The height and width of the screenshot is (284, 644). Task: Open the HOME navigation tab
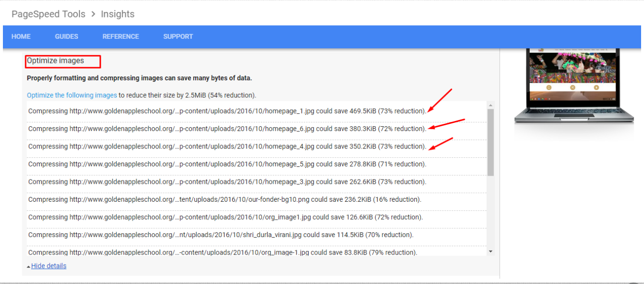coord(21,37)
